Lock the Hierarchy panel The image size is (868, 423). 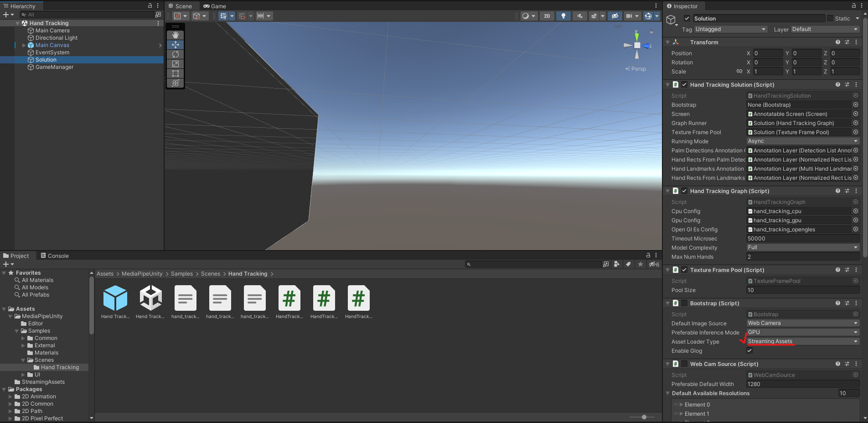pos(150,6)
